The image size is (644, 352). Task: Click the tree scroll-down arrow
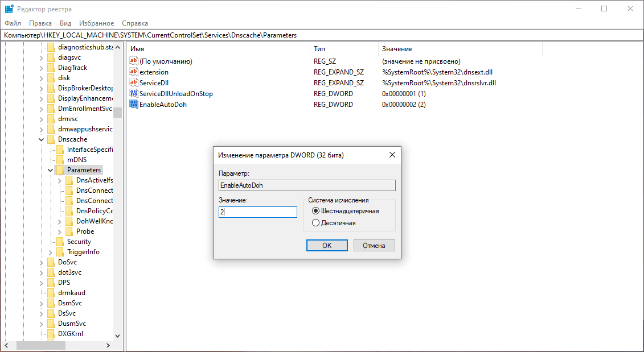118,336
